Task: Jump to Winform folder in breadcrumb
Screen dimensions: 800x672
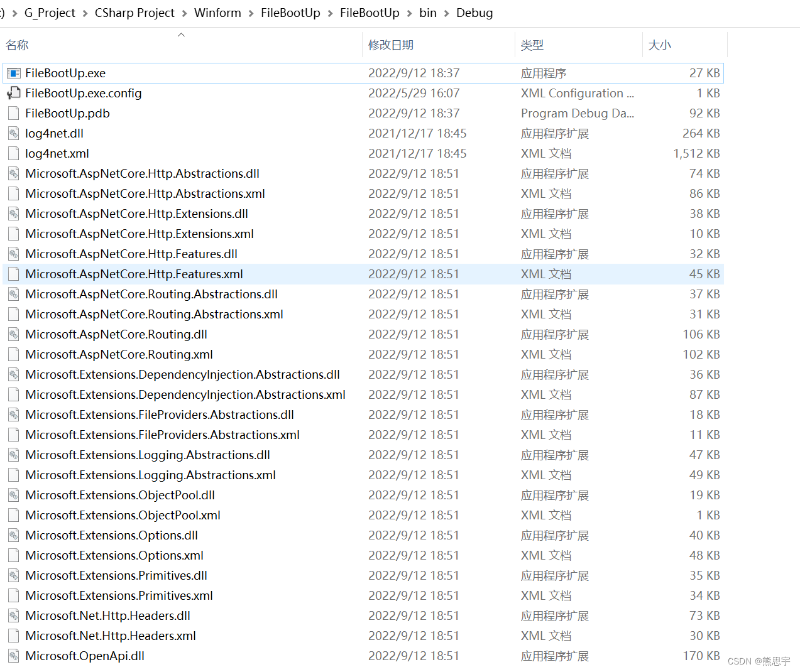Action: coord(217,13)
